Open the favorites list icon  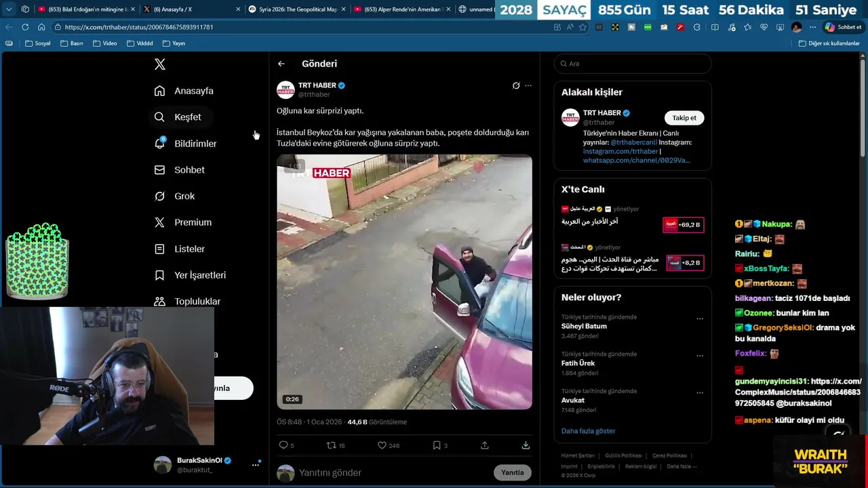coord(747,27)
